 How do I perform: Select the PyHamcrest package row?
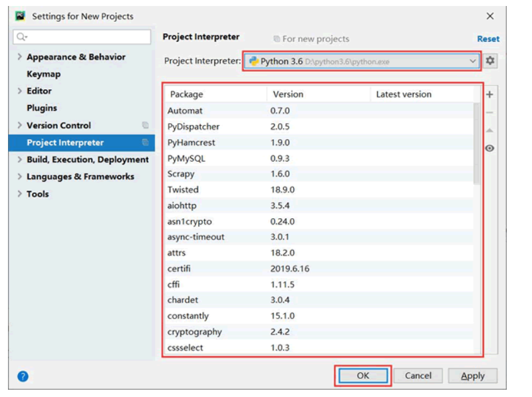tap(319, 142)
